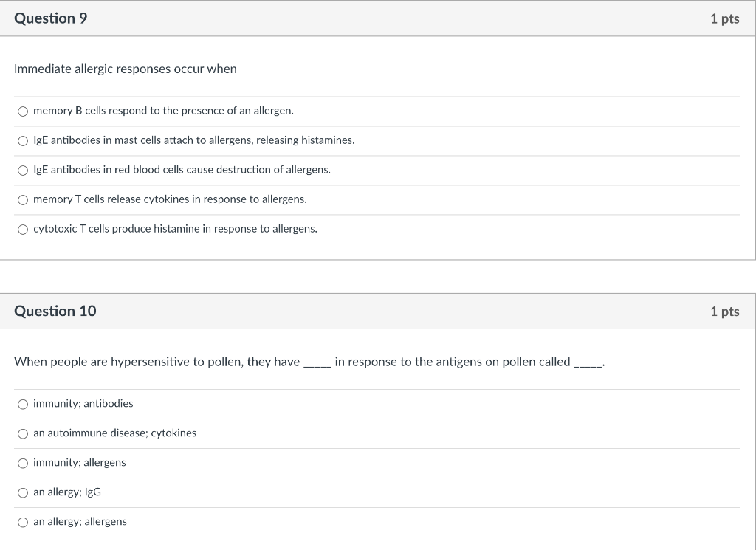Click the 'Question 9' heading
The height and width of the screenshot is (550, 756).
(x=51, y=18)
